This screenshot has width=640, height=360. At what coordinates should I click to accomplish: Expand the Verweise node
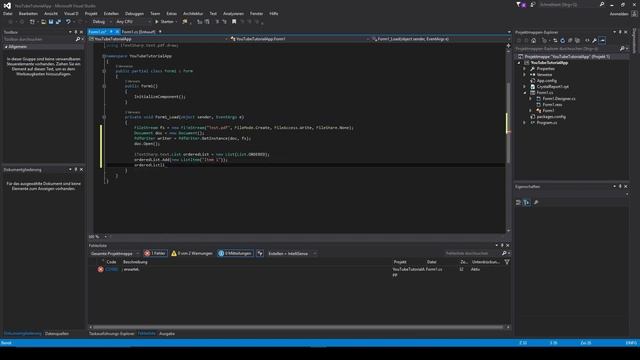click(x=525, y=75)
